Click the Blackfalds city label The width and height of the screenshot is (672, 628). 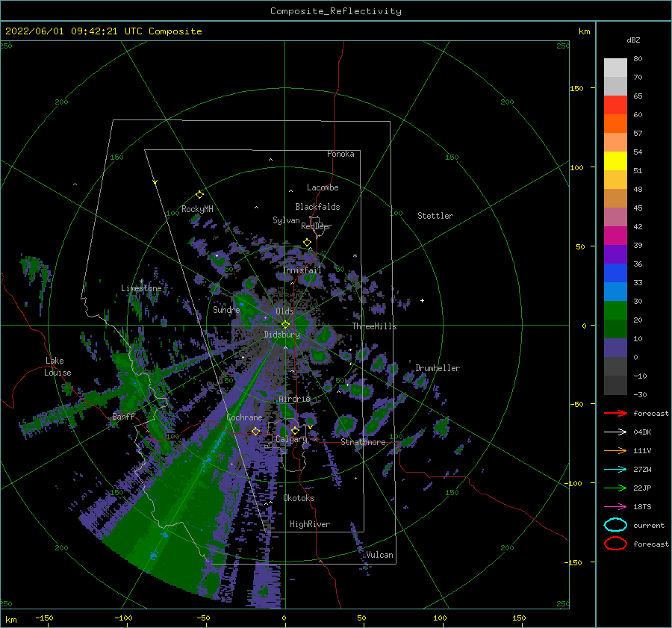coord(317,207)
